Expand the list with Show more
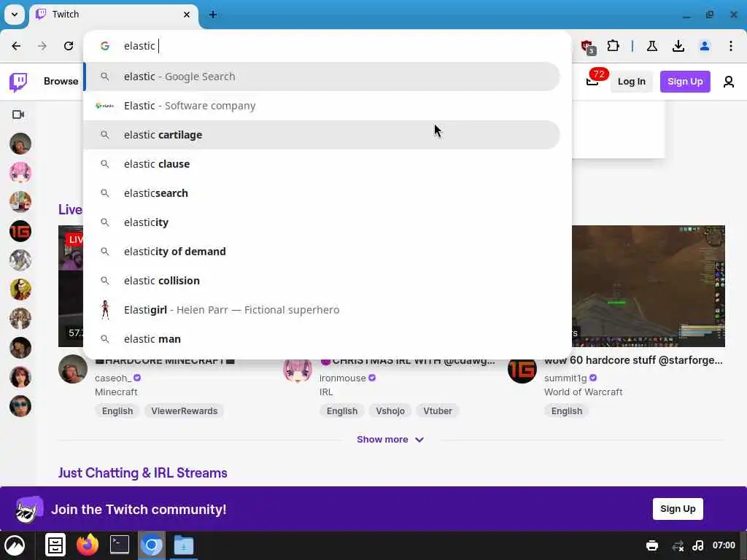Screen dimensions: 747x560 pos(390,440)
